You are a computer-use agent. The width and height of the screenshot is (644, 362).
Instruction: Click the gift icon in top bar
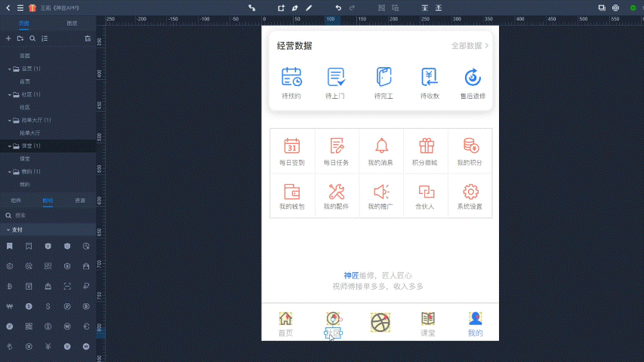coord(32,8)
